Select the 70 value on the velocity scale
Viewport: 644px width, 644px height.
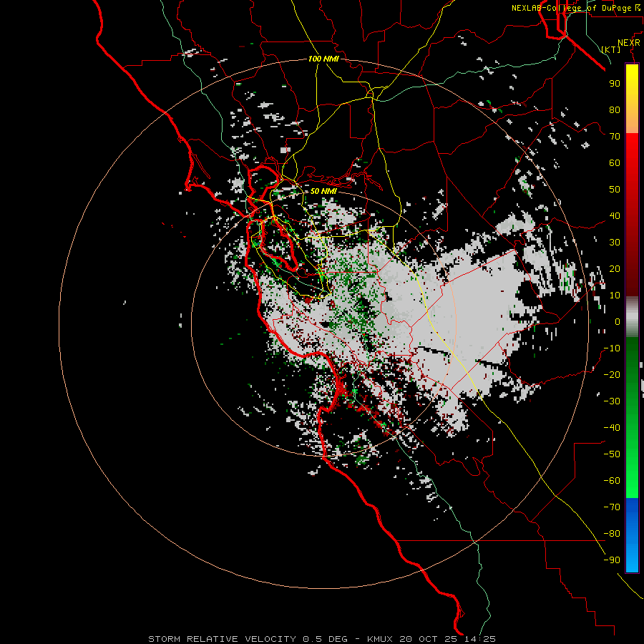[615, 137]
